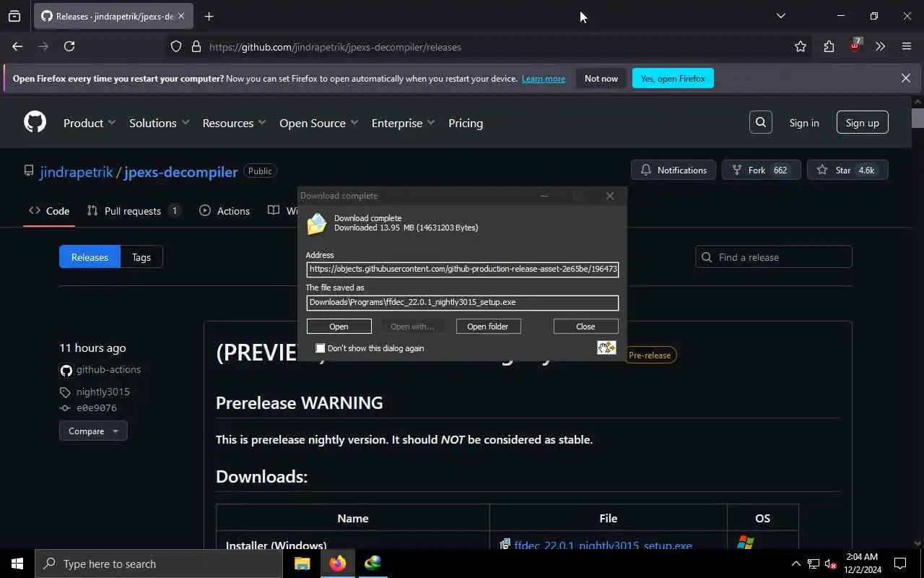Open Windows Start menu

click(17, 564)
